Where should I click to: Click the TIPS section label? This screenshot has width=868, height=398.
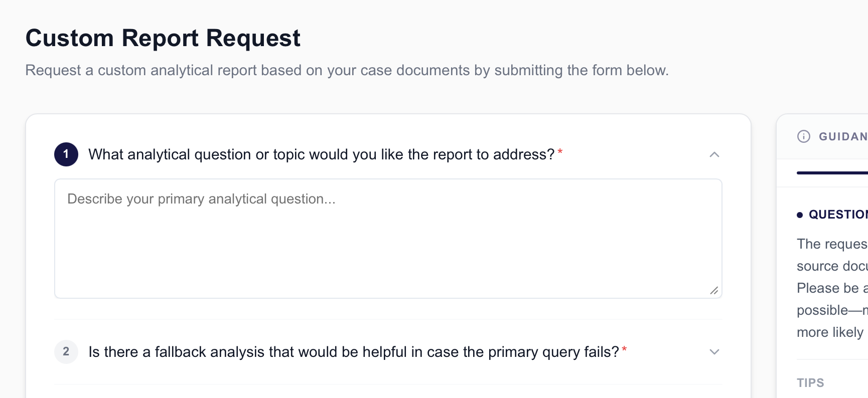(x=810, y=382)
